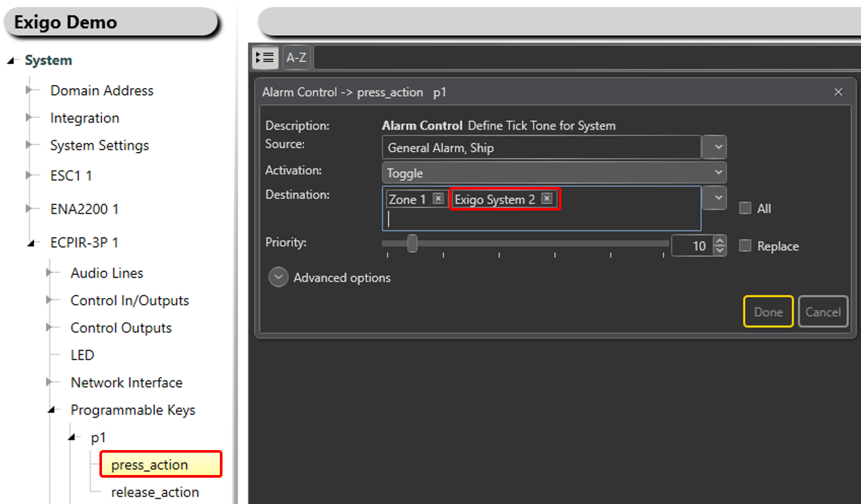Click the Exigo Demo title button
The image size is (861, 504).
(x=111, y=22)
